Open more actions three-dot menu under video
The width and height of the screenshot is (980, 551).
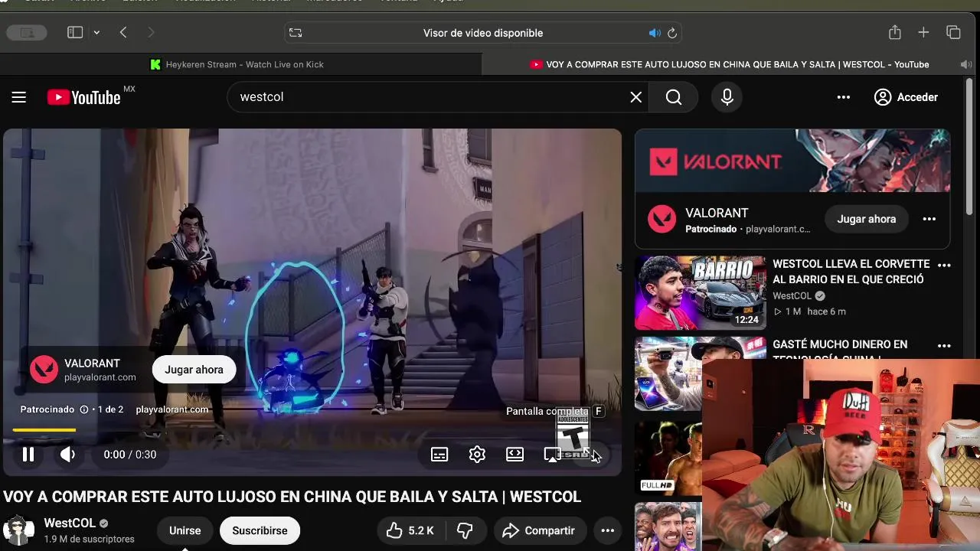coord(607,530)
